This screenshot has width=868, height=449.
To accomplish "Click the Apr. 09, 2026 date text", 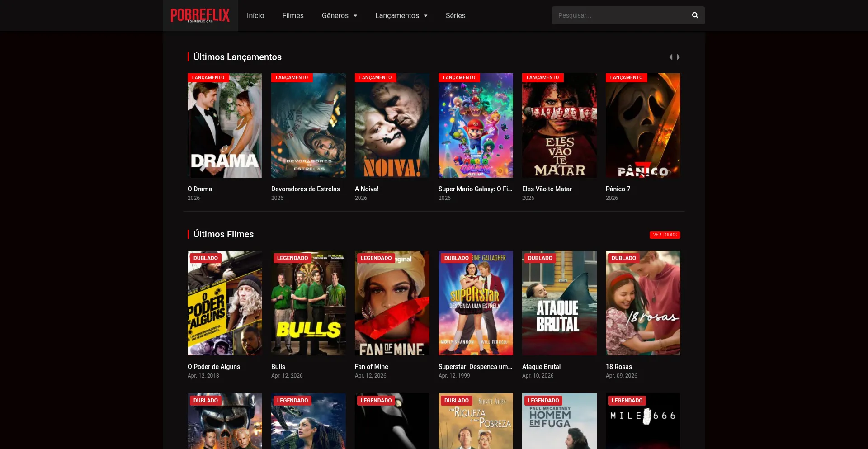I will point(622,376).
